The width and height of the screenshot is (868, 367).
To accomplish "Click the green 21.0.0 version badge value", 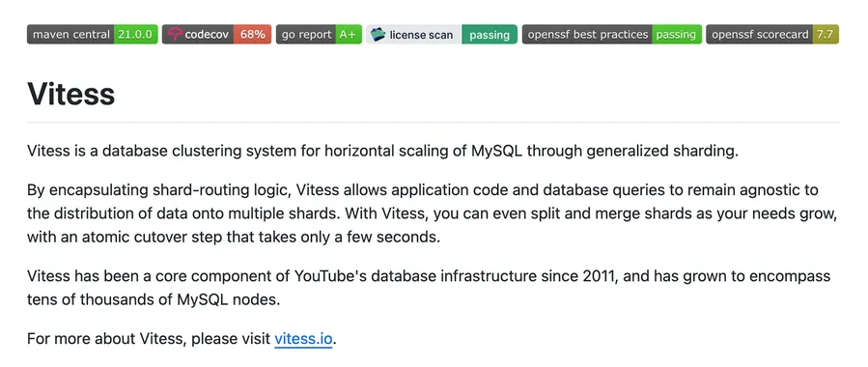I will pyautogui.click(x=136, y=35).
